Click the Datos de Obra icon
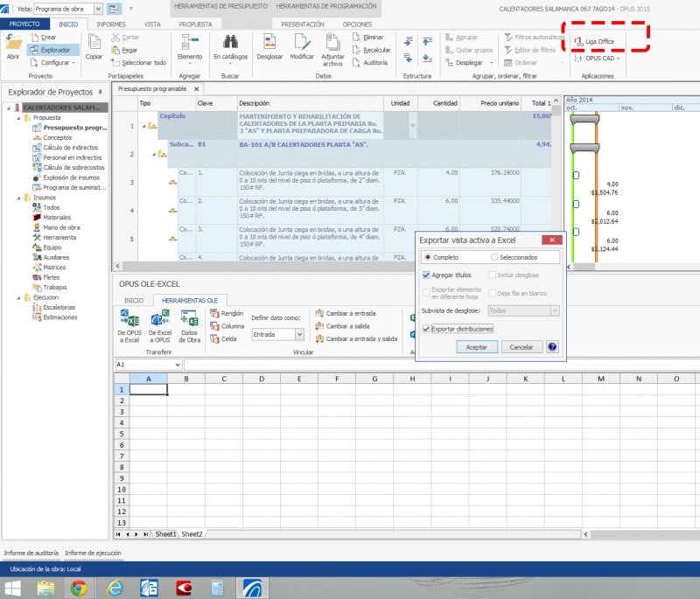Viewport: 700px width, 599px height. pos(189,320)
